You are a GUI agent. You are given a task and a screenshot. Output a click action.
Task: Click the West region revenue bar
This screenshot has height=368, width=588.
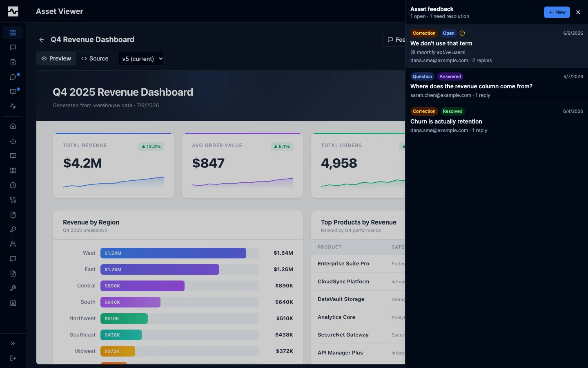(173, 253)
